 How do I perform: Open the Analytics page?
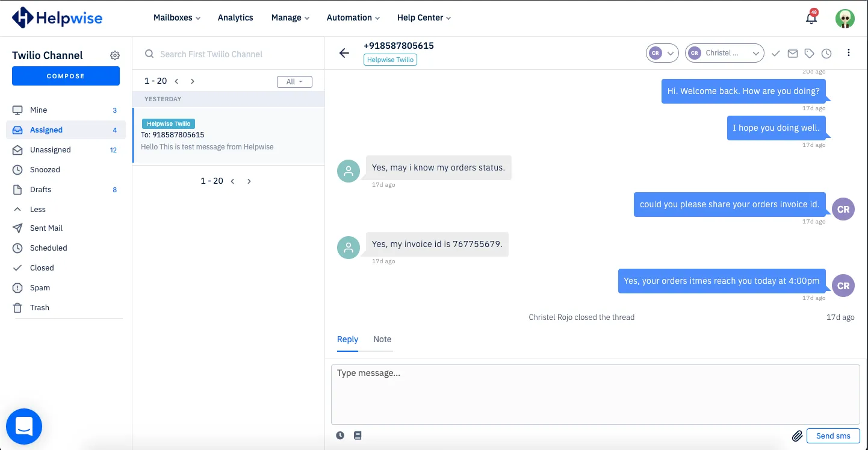235,17
